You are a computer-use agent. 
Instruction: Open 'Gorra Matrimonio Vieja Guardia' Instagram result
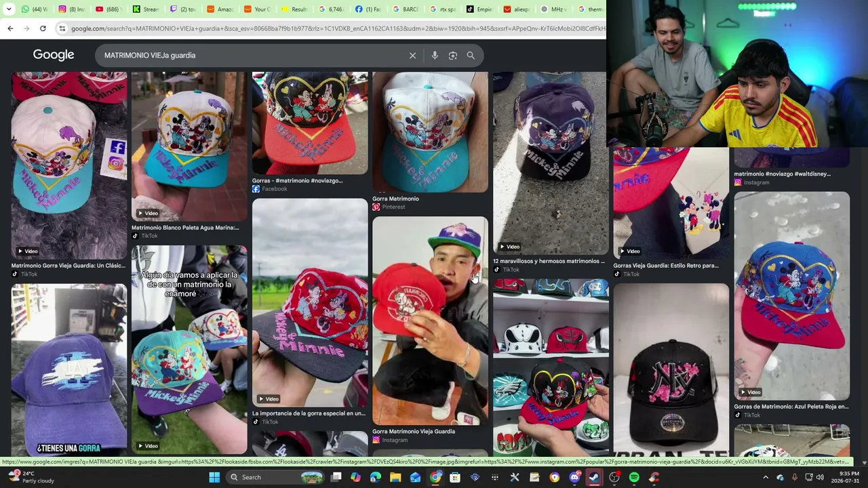pyautogui.click(x=414, y=431)
